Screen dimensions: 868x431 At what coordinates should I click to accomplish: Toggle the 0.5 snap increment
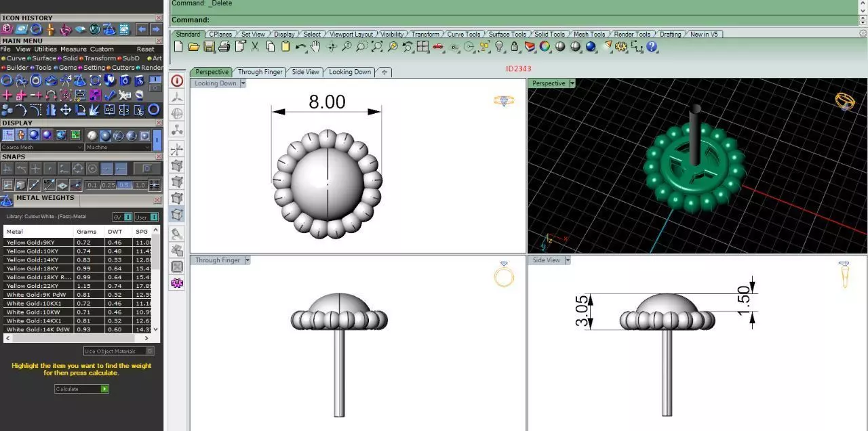click(x=124, y=185)
